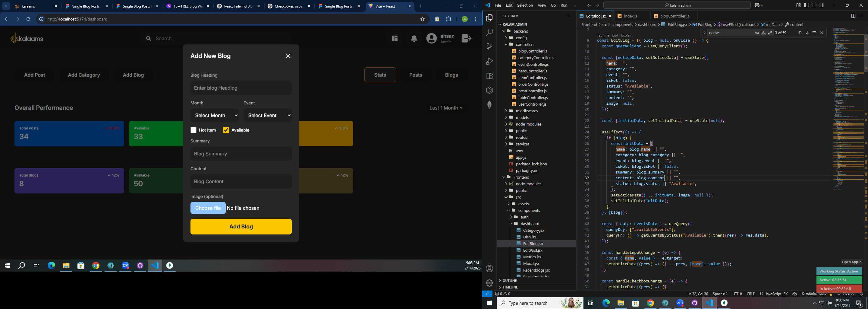Open Chrome extensions puzzle icon
The width and height of the screenshot is (868, 309).
coord(449,19)
